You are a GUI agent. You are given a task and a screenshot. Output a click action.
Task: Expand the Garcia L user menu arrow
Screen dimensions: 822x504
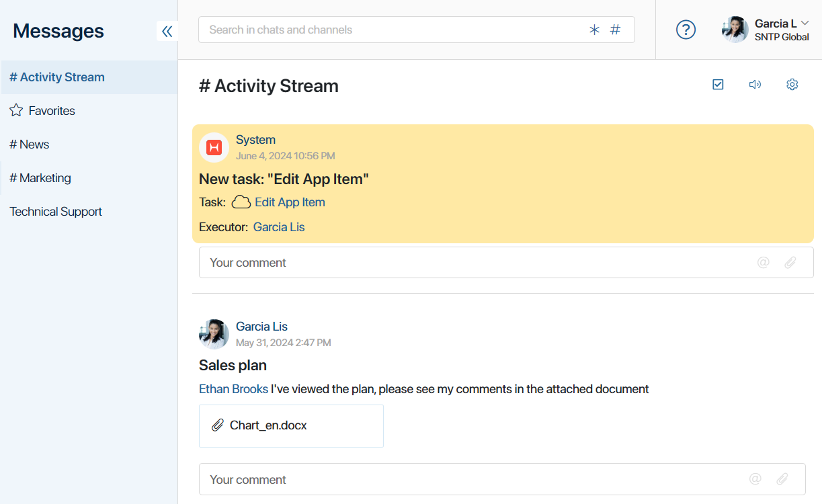pyautogui.click(x=805, y=23)
